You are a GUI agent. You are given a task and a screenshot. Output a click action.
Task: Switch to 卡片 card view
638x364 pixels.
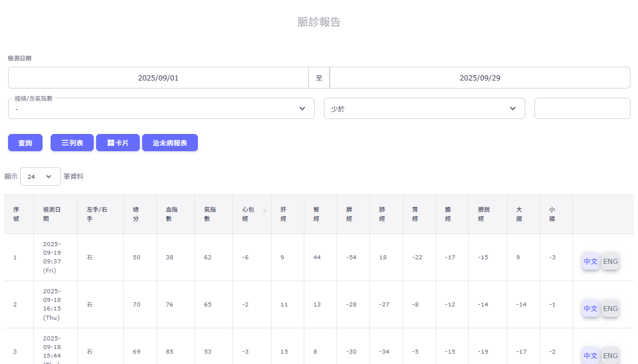tap(118, 143)
